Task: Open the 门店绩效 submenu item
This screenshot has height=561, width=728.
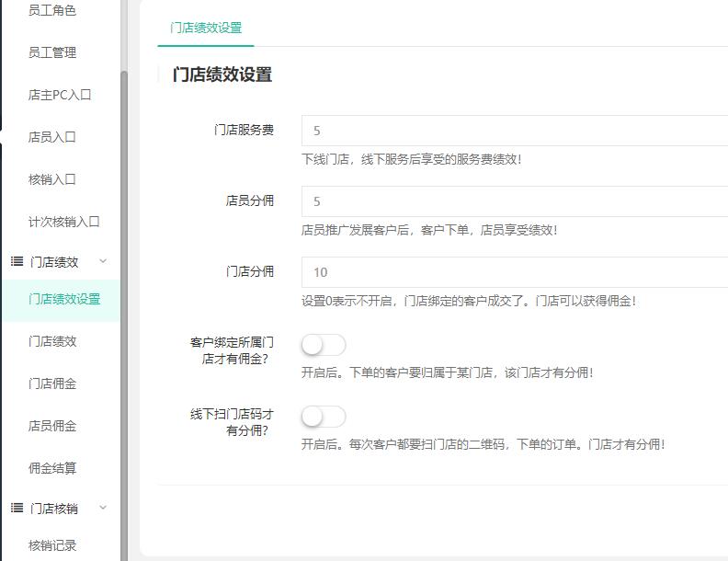Action: coord(52,341)
